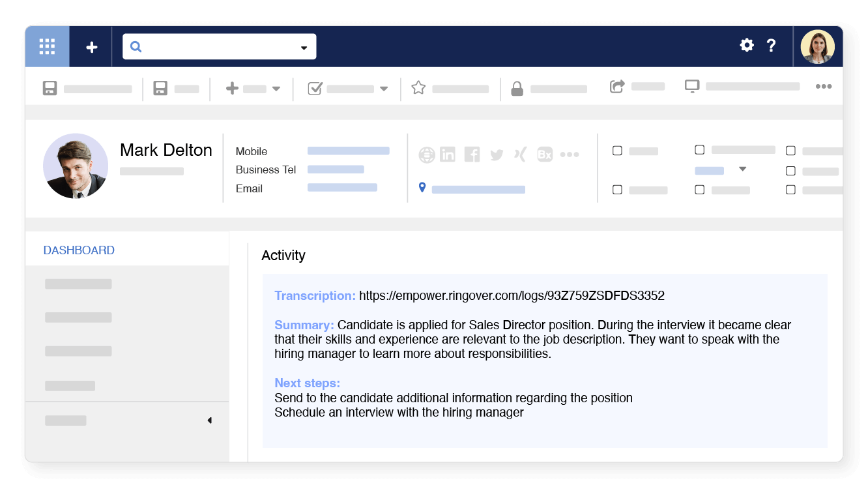Click the share record icon in the toolbar
868x487 pixels.
tap(617, 85)
